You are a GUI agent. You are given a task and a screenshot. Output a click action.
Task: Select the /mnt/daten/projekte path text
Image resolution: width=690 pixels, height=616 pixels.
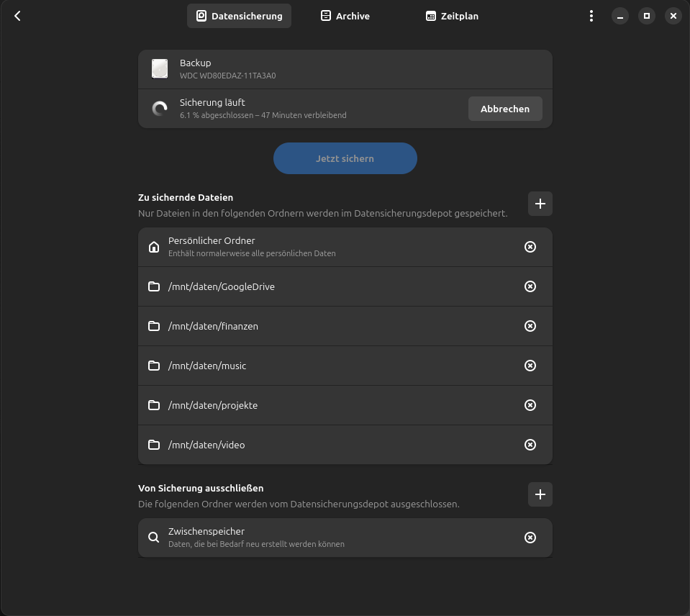point(212,406)
